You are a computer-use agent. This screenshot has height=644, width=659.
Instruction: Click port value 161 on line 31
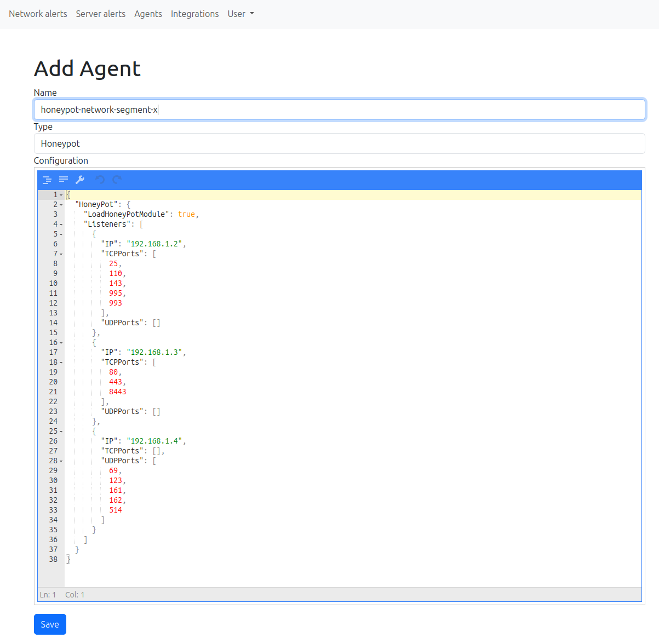coord(116,490)
